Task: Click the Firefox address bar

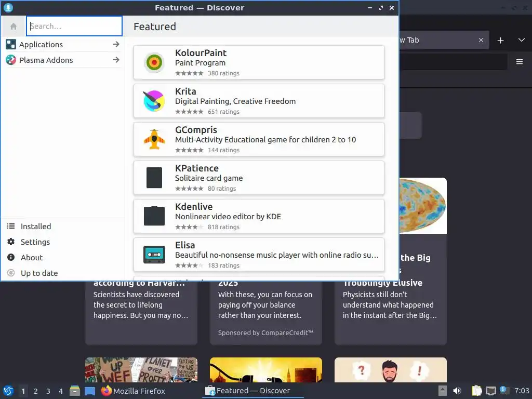Action: [x=453, y=62]
